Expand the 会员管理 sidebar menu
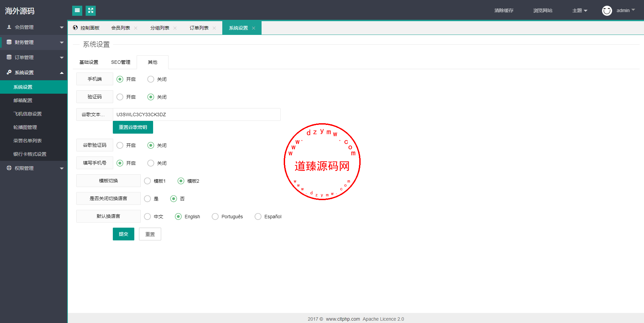644x323 pixels. point(34,27)
